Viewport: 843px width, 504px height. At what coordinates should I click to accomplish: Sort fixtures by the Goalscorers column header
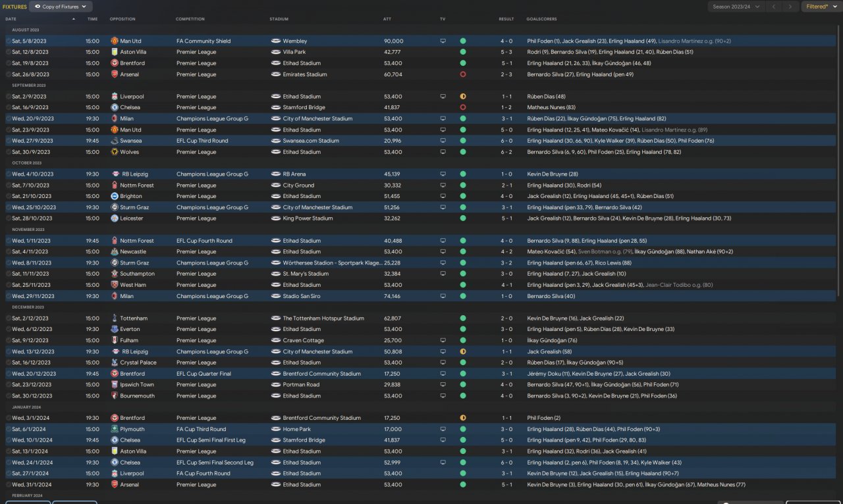tap(541, 19)
